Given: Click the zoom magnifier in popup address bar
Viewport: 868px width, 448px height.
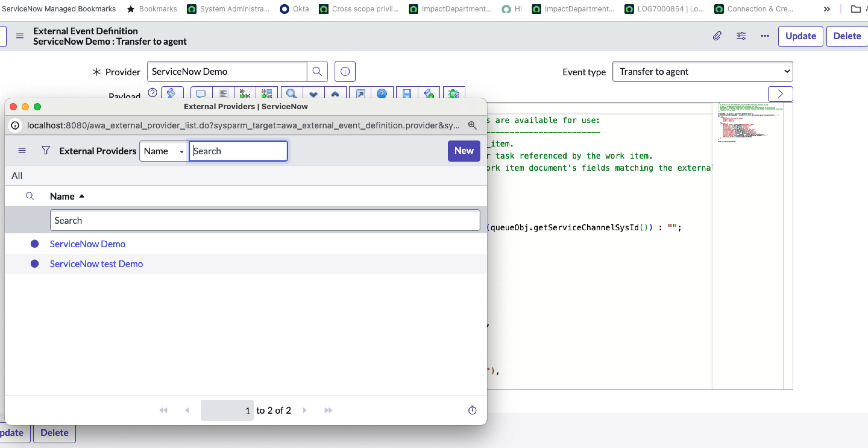Looking at the screenshot, I should 472,125.
